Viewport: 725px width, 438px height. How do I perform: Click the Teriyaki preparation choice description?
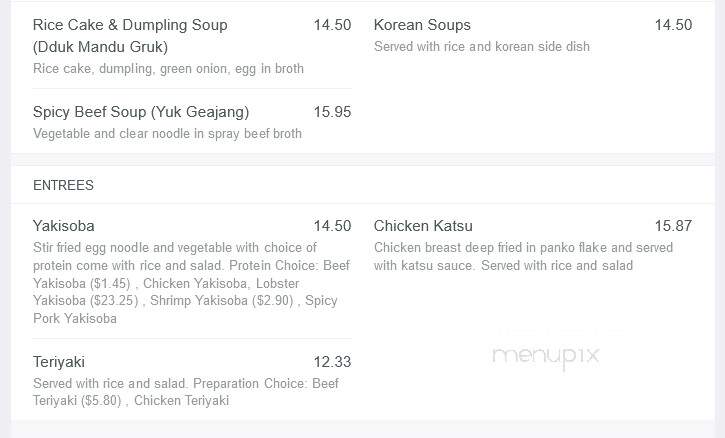186,392
